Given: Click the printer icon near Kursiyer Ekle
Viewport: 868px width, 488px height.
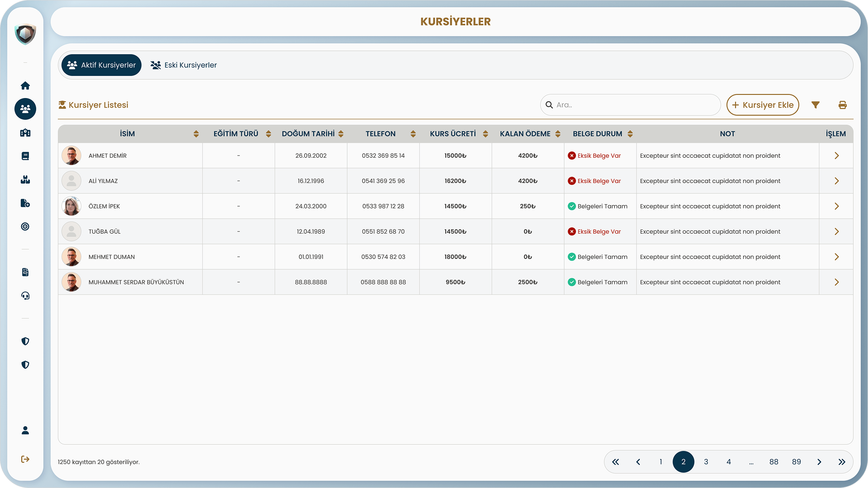Looking at the screenshot, I should click(x=843, y=105).
